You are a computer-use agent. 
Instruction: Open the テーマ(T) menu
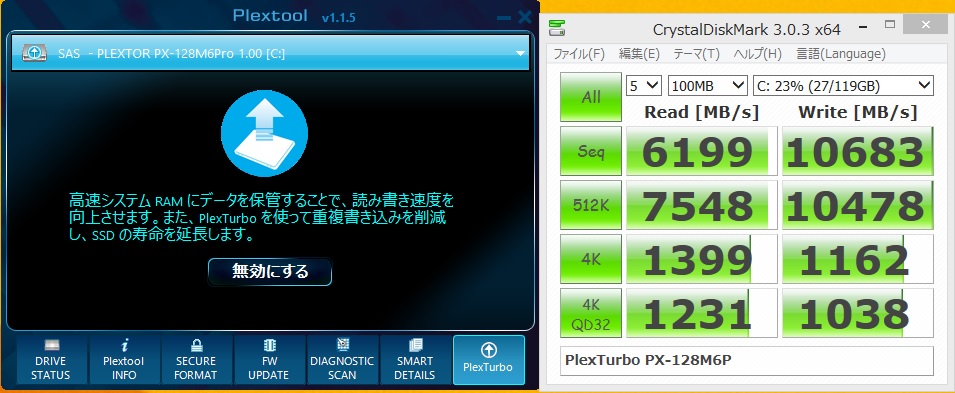click(x=696, y=54)
